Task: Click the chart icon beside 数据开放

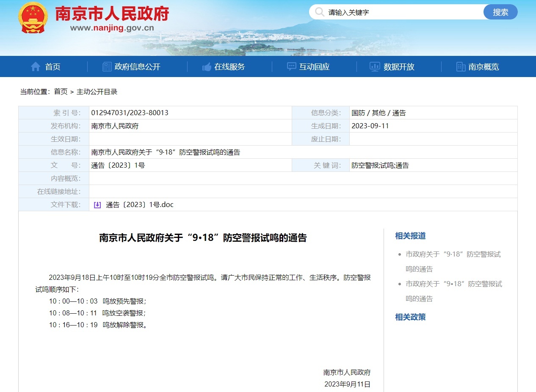Action: tap(375, 66)
